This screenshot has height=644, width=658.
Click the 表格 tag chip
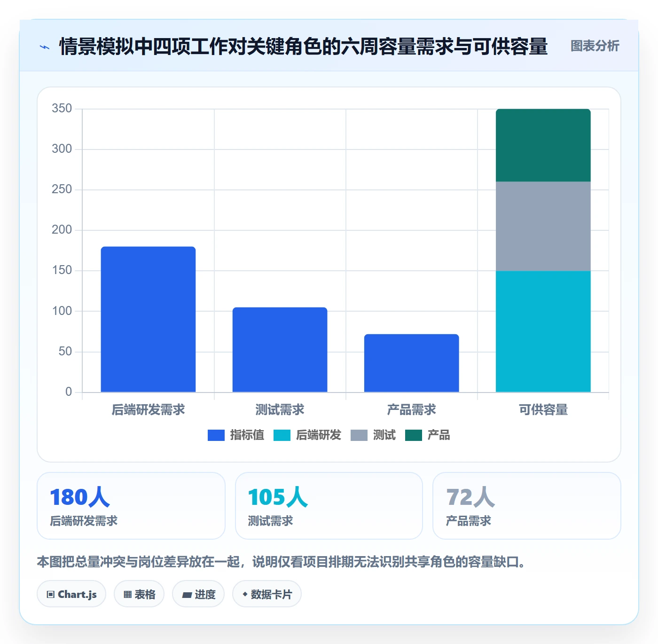139,594
